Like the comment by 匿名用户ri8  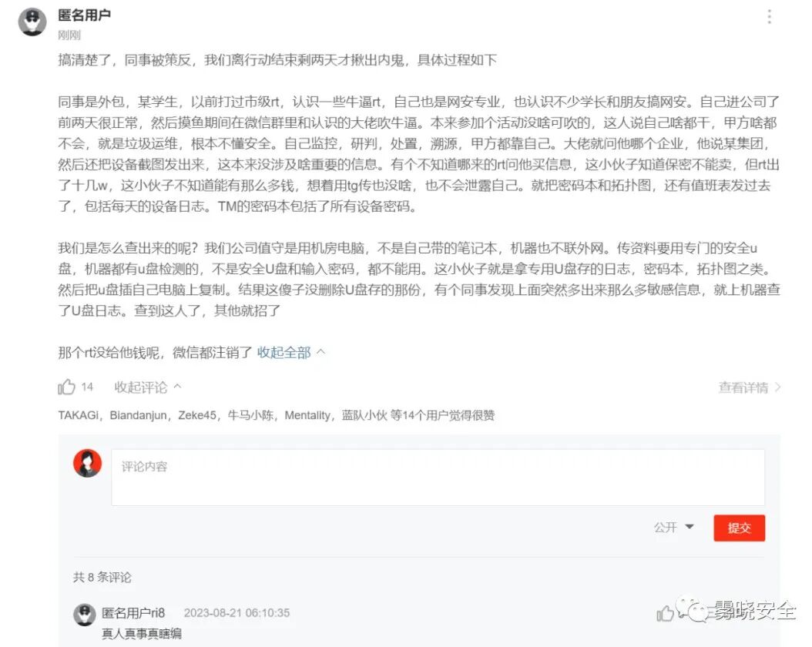click(x=665, y=614)
